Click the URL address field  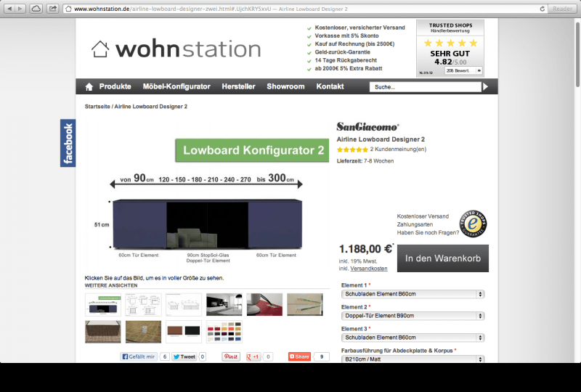pos(301,9)
